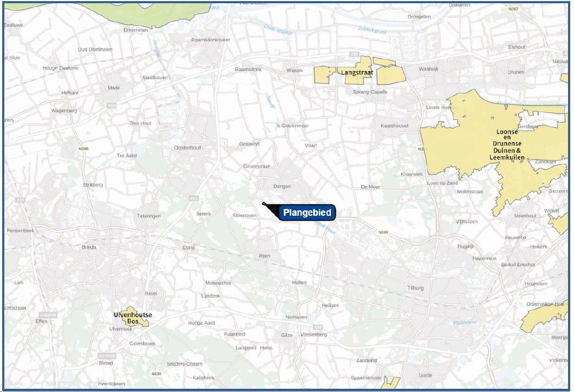Click the Oud-Drimmelen label
The image size is (574, 392).
click(x=95, y=49)
